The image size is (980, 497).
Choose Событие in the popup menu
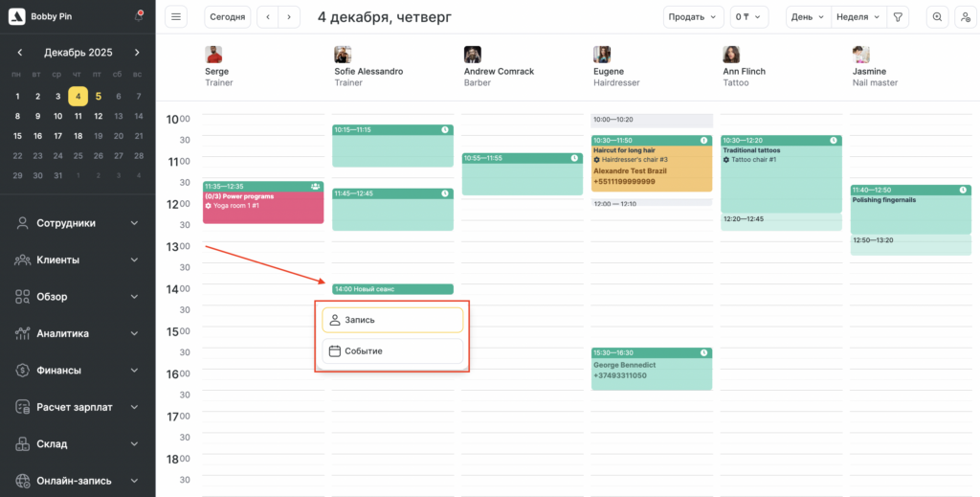[x=392, y=351]
